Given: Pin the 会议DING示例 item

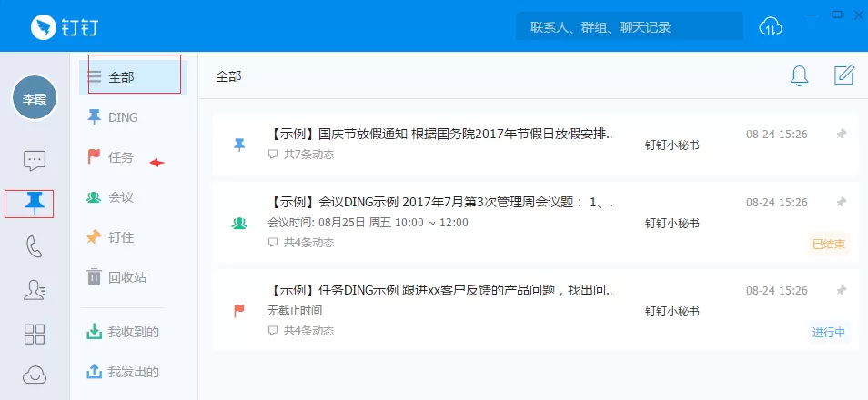Looking at the screenshot, I should [841, 202].
